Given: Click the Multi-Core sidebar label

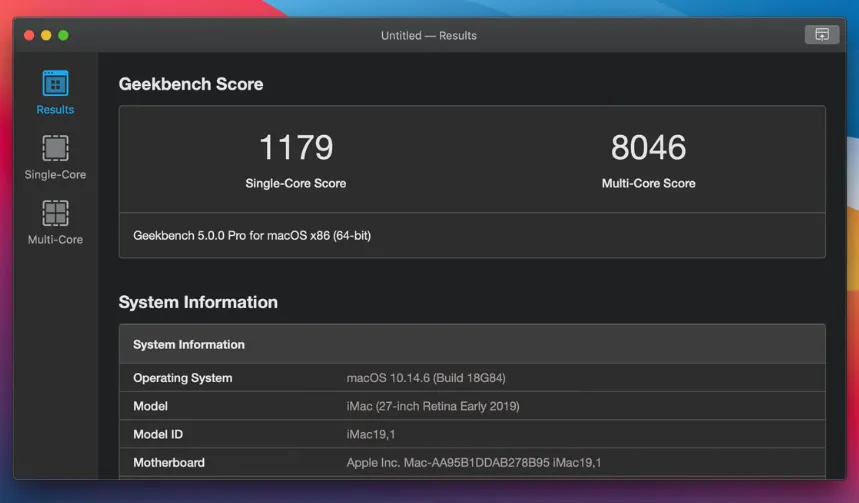Looking at the screenshot, I should tap(55, 239).
